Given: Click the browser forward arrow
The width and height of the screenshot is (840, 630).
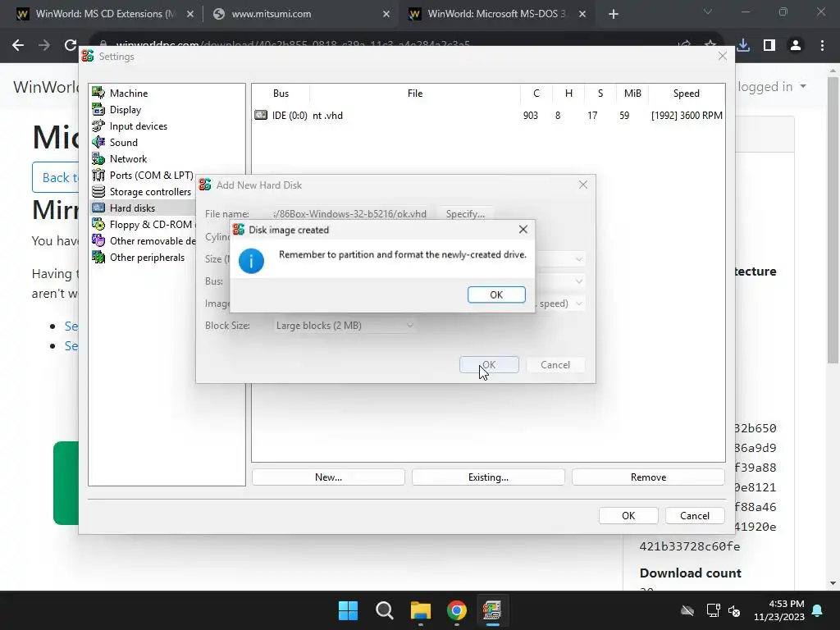Looking at the screenshot, I should pyautogui.click(x=44, y=46).
